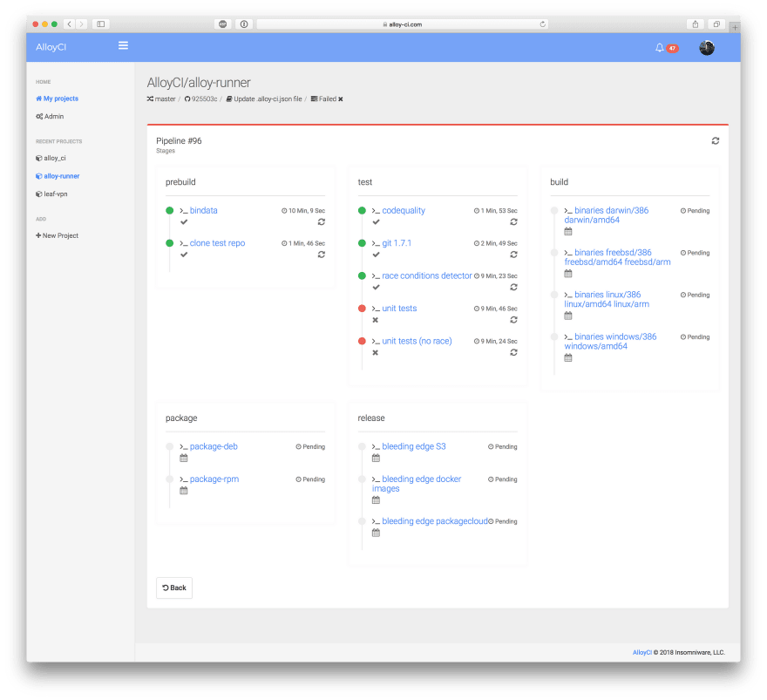
Task: Retry the clone test repo job
Action: pyautogui.click(x=322, y=255)
